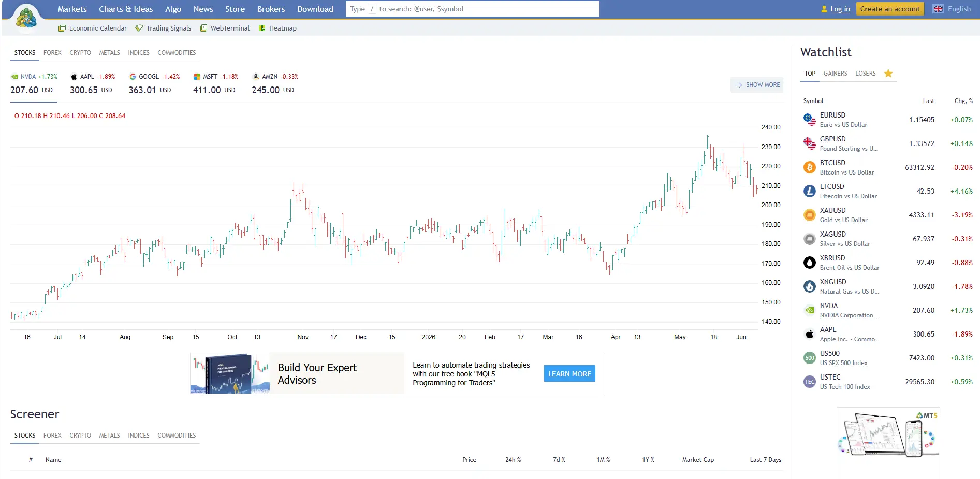Open Trading Signals link

[x=163, y=28]
